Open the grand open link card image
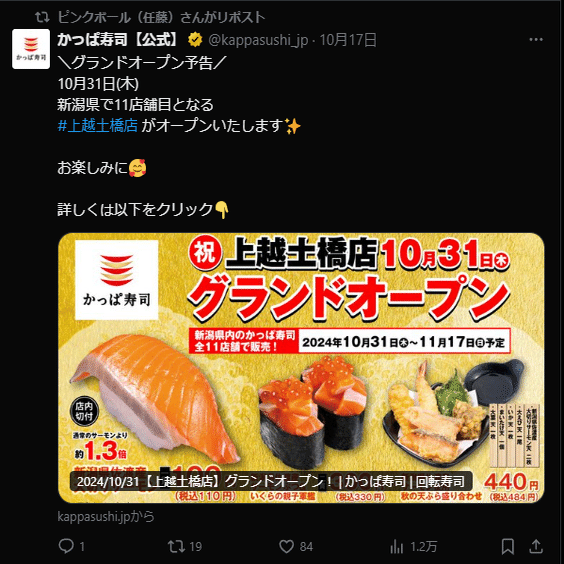Image resolution: width=564 pixels, height=564 pixels. 301,368
